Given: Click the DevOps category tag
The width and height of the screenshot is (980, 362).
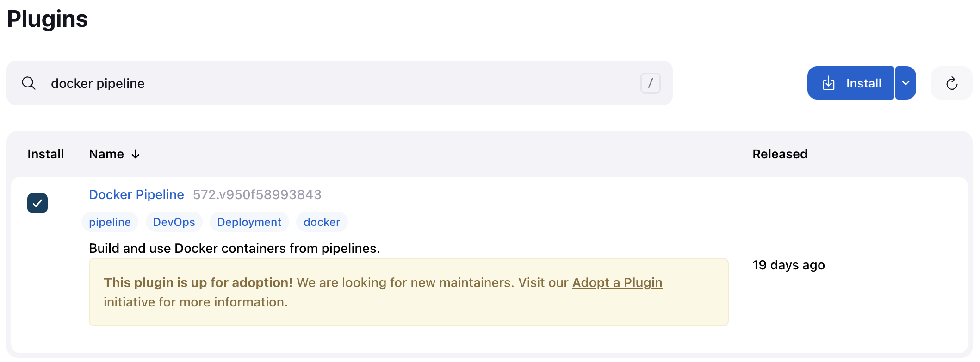Looking at the screenshot, I should [174, 222].
